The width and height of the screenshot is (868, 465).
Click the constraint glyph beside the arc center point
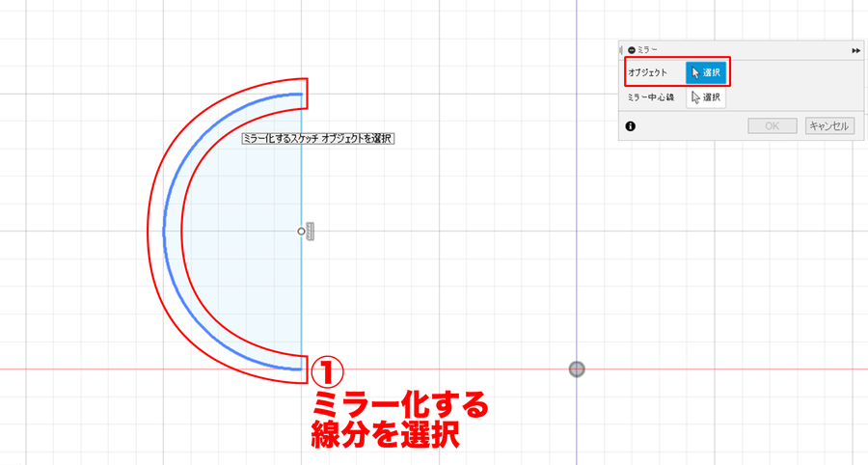311,232
